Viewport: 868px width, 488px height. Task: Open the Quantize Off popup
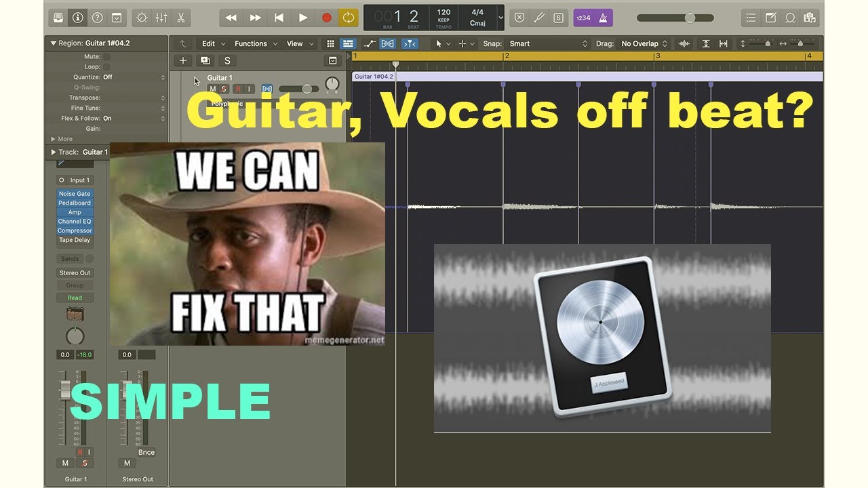coord(133,77)
